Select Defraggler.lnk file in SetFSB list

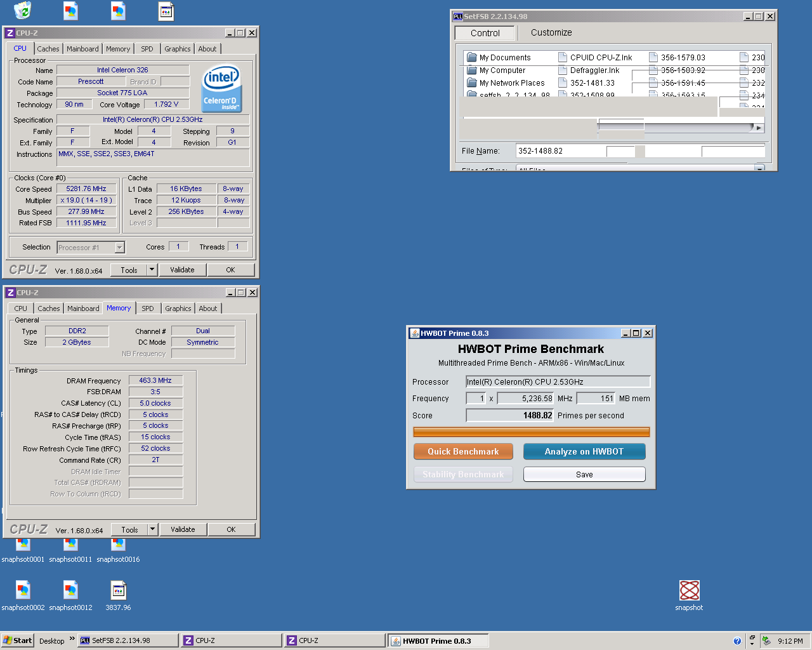(x=589, y=70)
